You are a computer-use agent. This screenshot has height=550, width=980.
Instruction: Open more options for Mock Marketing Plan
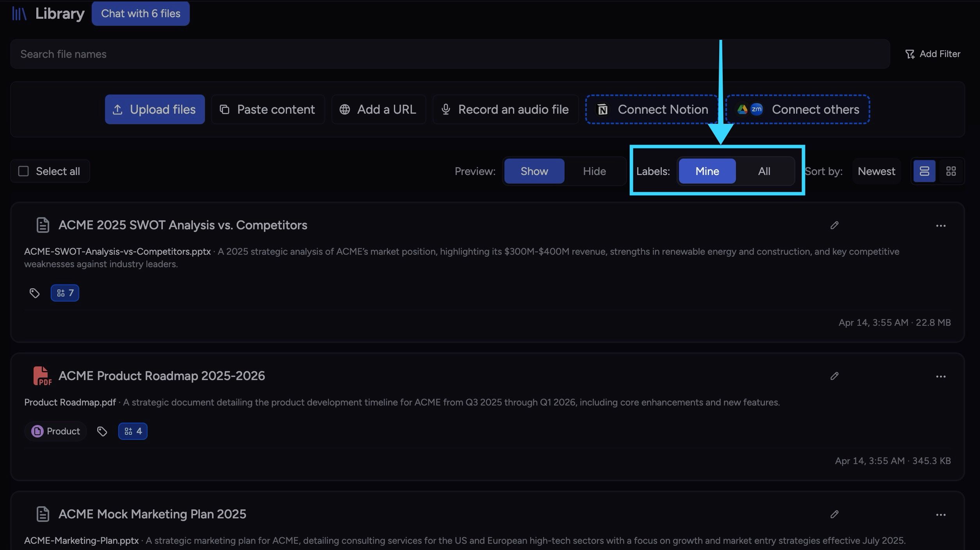pyautogui.click(x=941, y=515)
